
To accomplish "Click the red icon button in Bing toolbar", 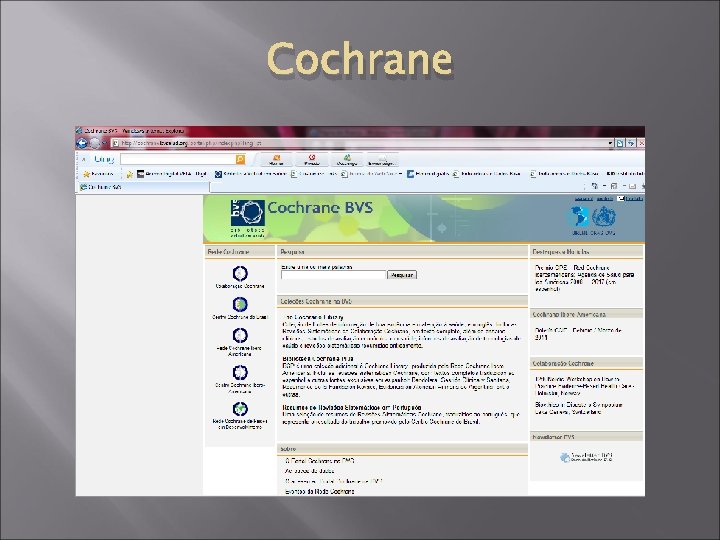I will pyautogui.click(x=312, y=160).
